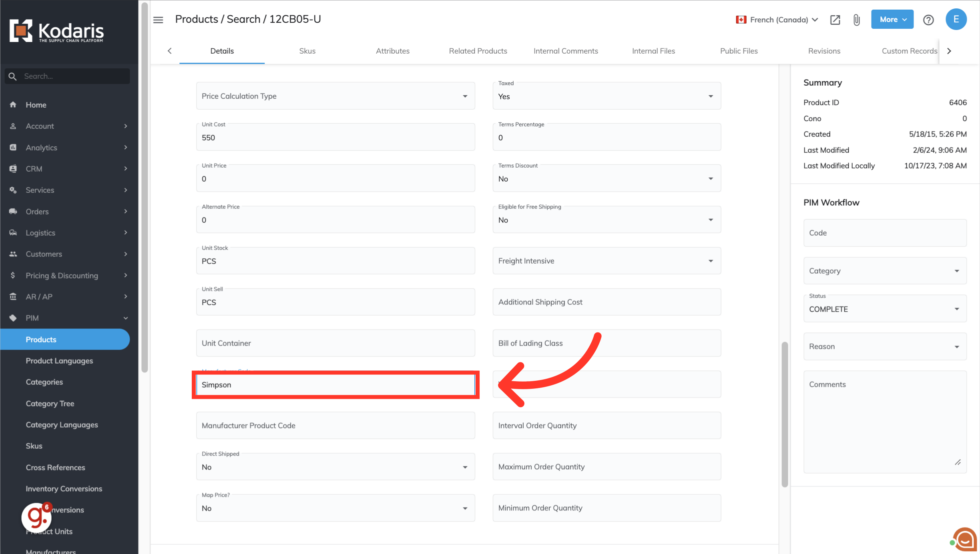Open the PIM Workflow Status dropdown

[x=884, y=309]
